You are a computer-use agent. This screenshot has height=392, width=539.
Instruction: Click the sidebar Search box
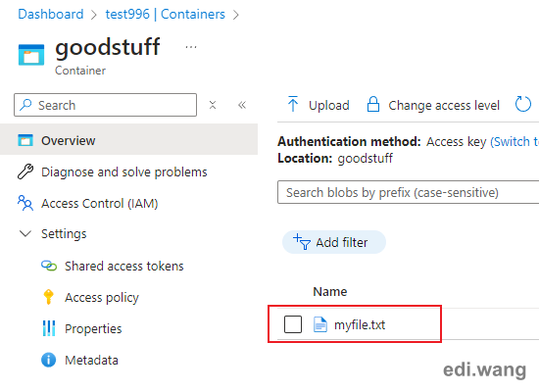(x=105, y=105)
